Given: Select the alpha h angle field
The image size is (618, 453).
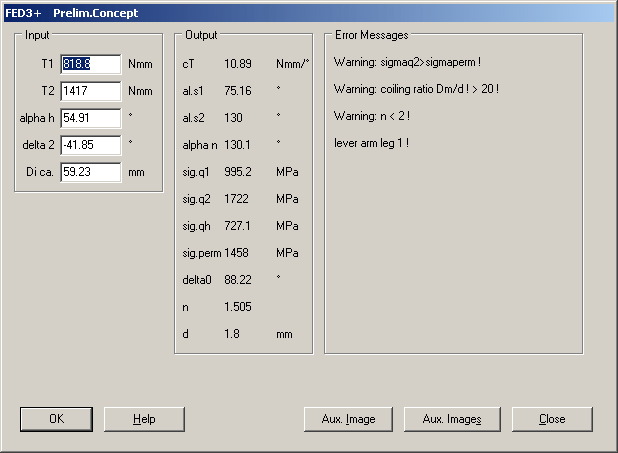Looking at the screenshot, I should tap(90, 118).
